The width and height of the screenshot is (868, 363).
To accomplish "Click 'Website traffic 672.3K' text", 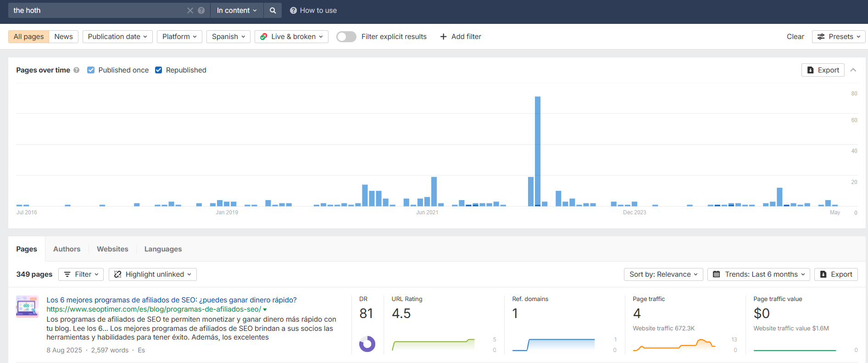I will (664, 329).
